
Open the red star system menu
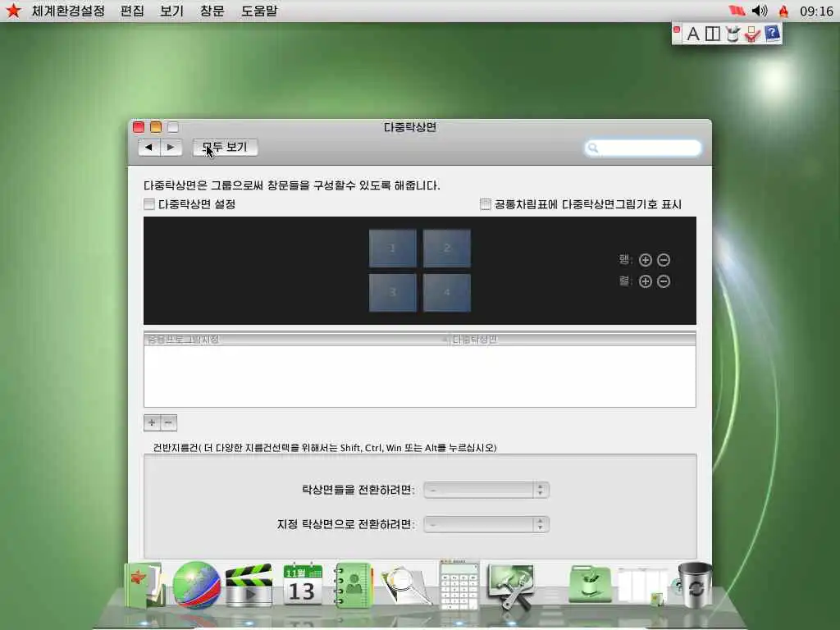(13, 10)
